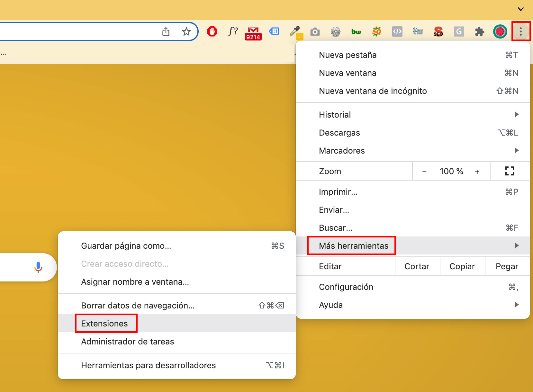Click the share page icon in address bar
Viewport: 533px width, 392px height.
point(166,31)
